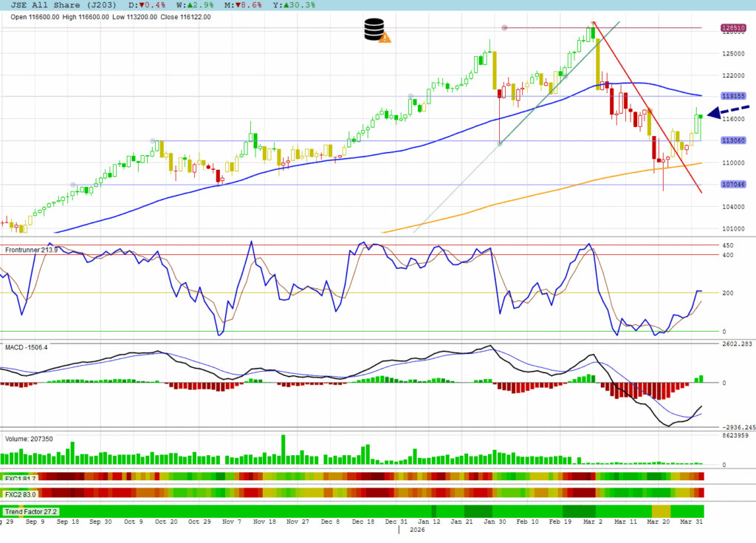Click the Trend Factor 27.2 label
Screen dimensions: 756x543
(31, 511)
